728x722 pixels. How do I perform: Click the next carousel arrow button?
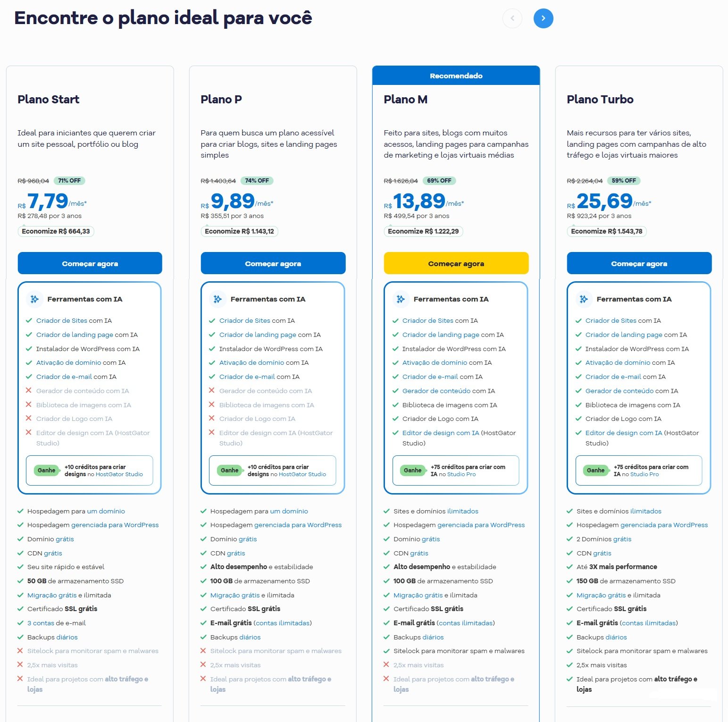(543, 18)
